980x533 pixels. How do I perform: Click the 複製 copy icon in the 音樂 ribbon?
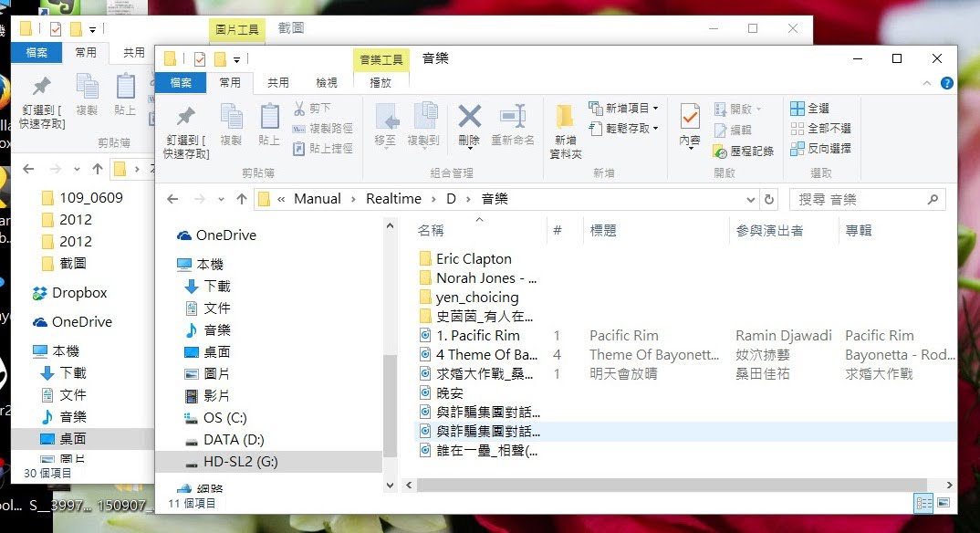click(x=231, y=117)
